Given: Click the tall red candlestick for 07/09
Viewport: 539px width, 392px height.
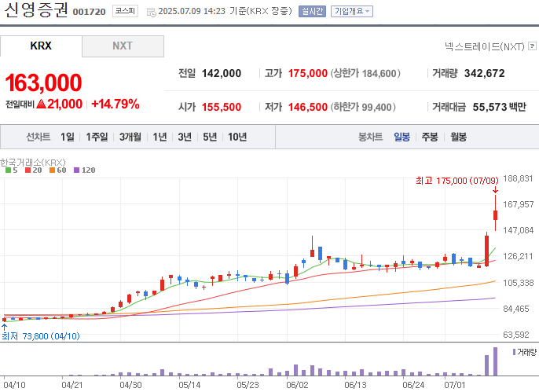Looking at the screenshot, I should coord(495,214).
